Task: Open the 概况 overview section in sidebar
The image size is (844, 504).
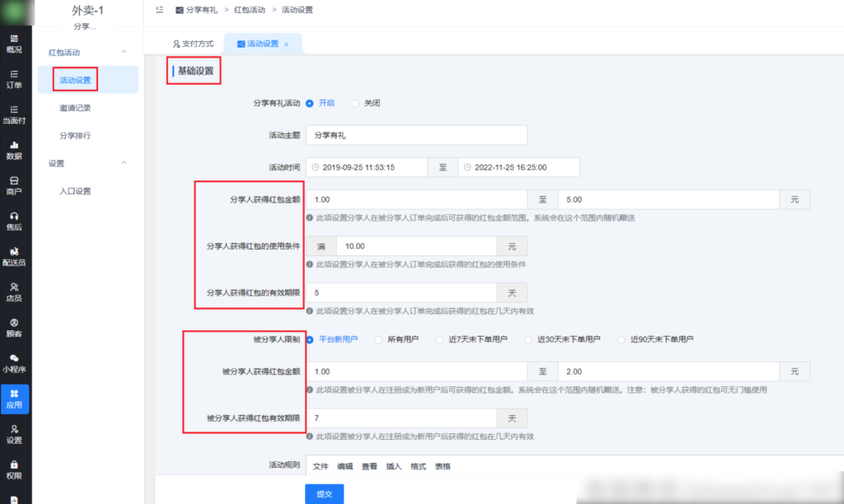Action: coord(15,44)
